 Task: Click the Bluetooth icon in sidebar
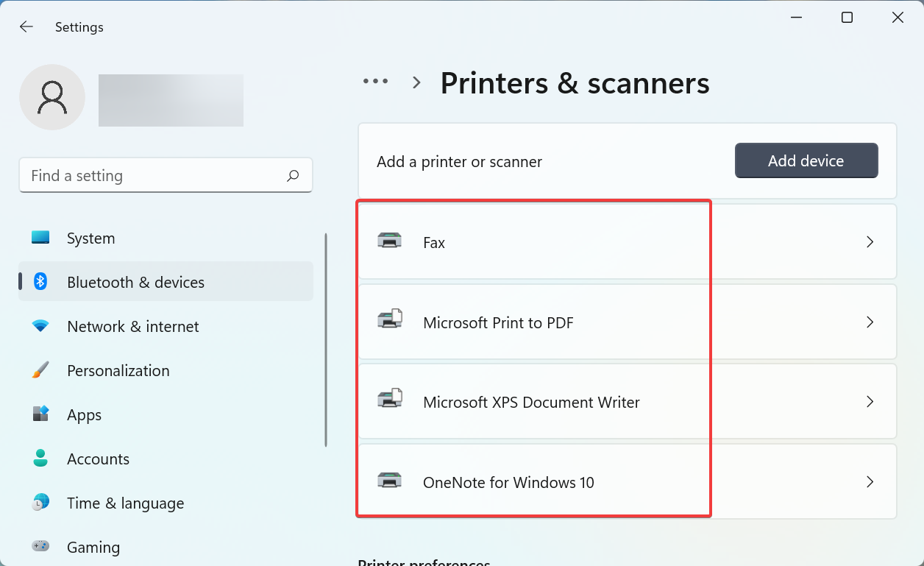pos(40,282)
